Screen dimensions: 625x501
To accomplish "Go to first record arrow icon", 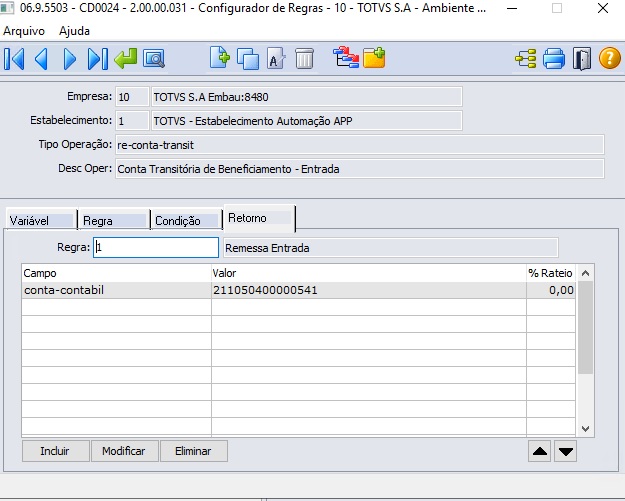I will [x=14, y=59].
